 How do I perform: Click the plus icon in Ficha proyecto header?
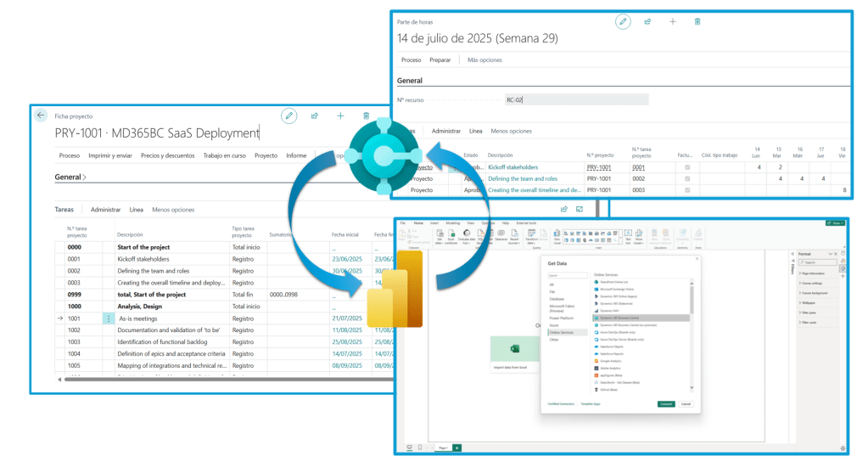click(340, 116)
